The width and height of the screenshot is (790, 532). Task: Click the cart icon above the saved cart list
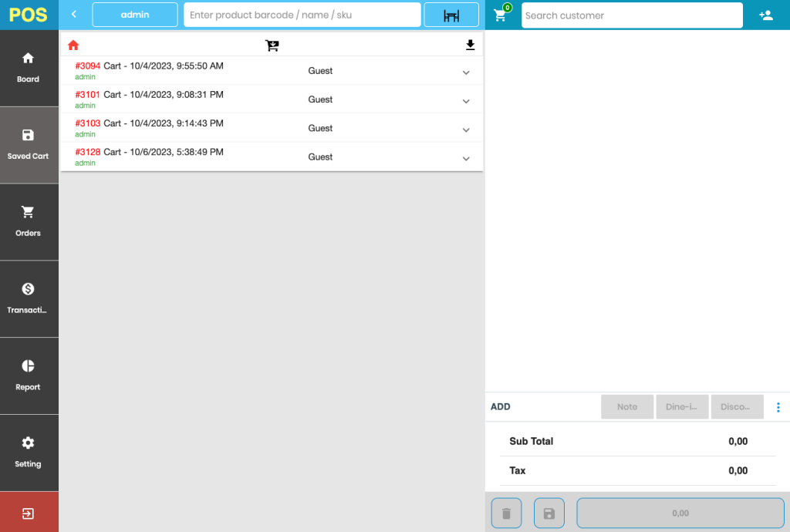[x=272, y=45]
